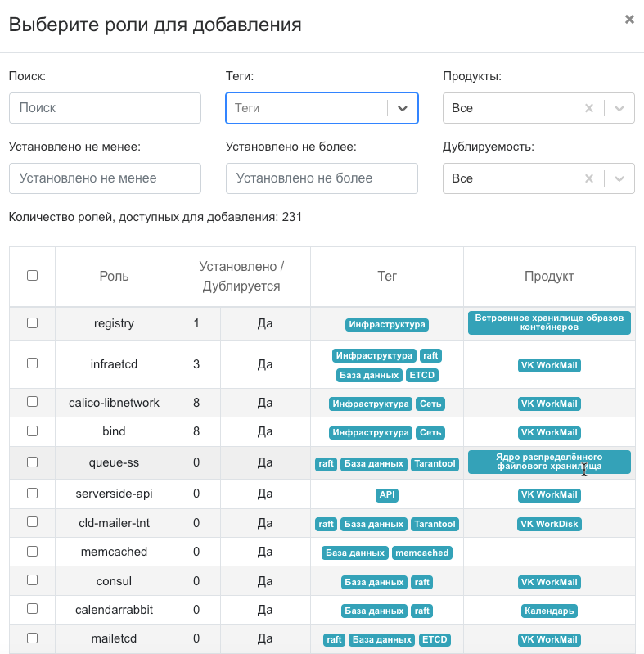644x654 pixels.
Task: Focus the Установлено не более field
Action: pyautogui.click(x=322, y=178)
